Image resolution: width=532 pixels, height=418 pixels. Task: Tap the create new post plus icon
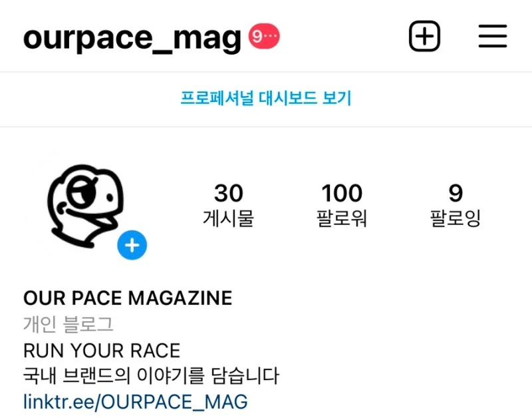click(424, 36)
